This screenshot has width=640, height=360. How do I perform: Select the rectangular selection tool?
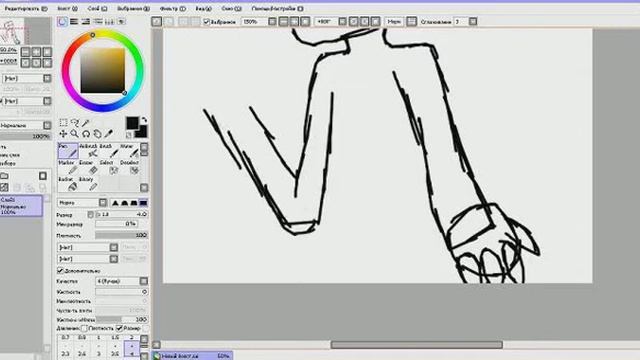coord(63,122)
